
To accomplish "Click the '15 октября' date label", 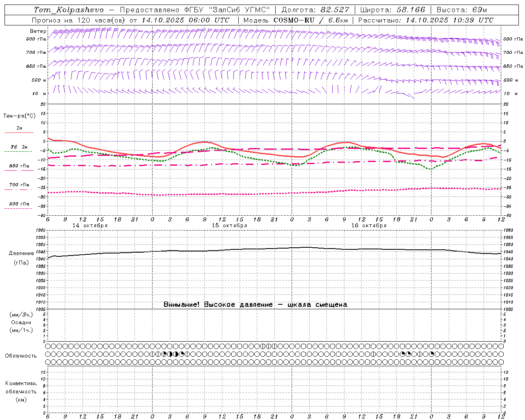I will click(229, 226).
